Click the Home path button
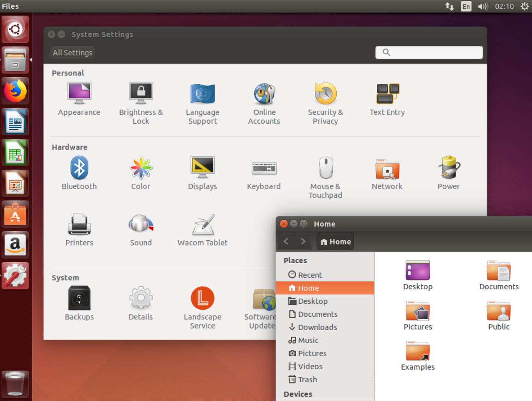 pos(336,242)
